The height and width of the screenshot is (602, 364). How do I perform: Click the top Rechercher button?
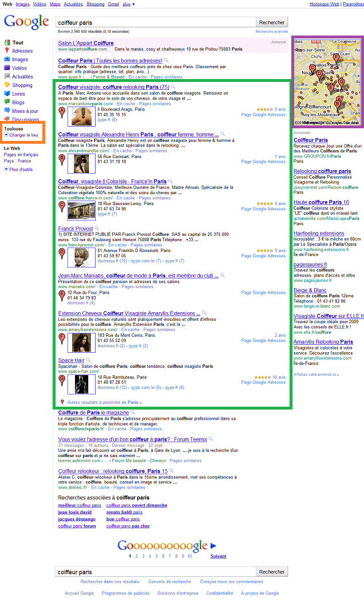click(x=271, y=22)
